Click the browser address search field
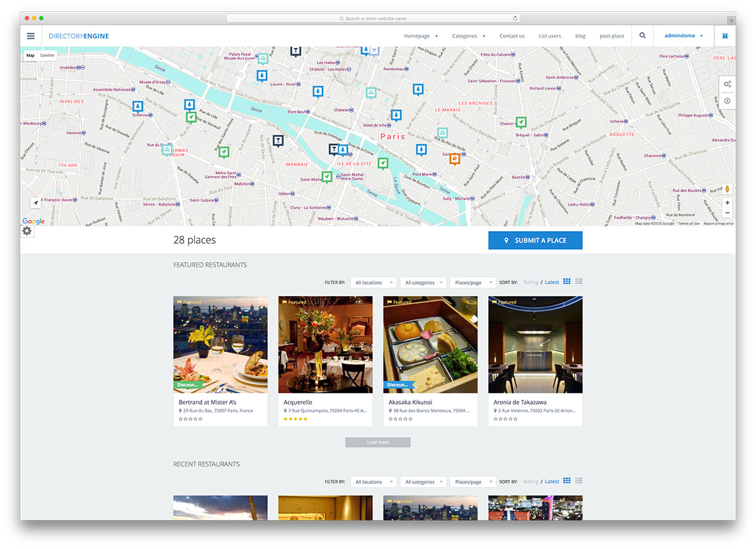 pos(373,18)
